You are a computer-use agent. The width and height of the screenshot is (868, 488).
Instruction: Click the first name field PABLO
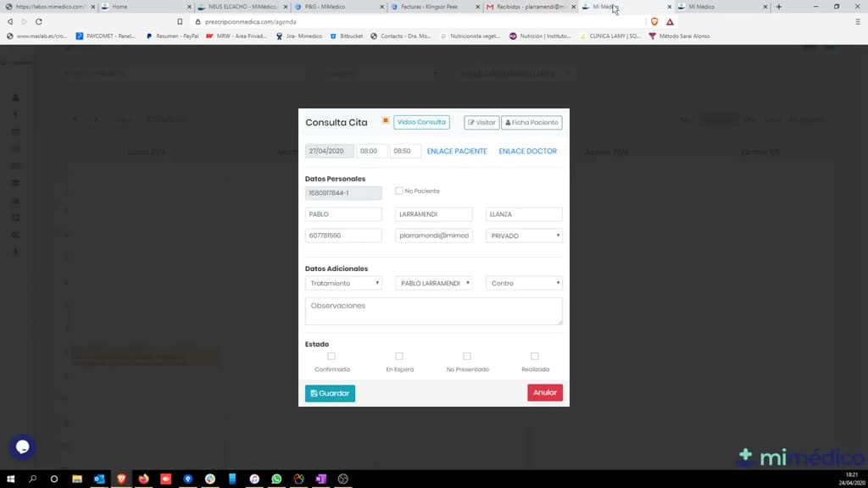[x=343, y=214]
